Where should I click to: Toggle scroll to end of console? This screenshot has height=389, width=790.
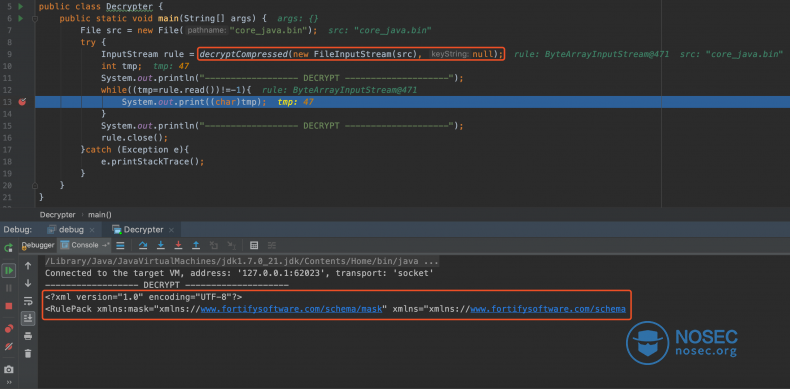pyautogui.click(x=28, y=318)
